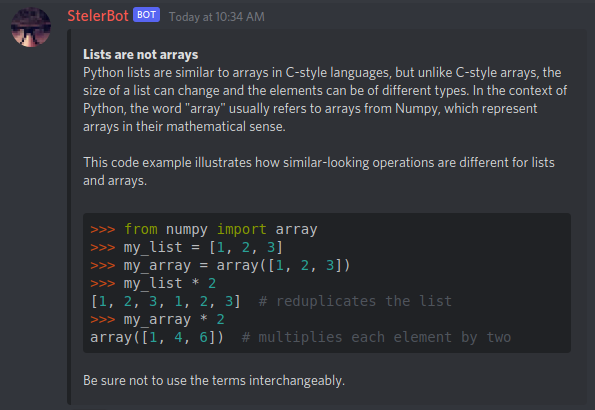The image size is (595, 410).
Task: Click the embed title Lists are not arrays
Action: [140, 55]
